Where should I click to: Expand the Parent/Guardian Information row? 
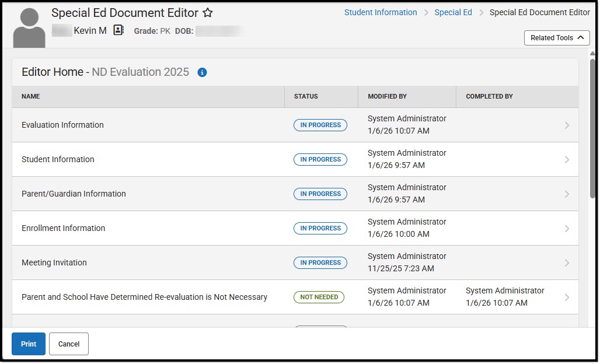566,194
